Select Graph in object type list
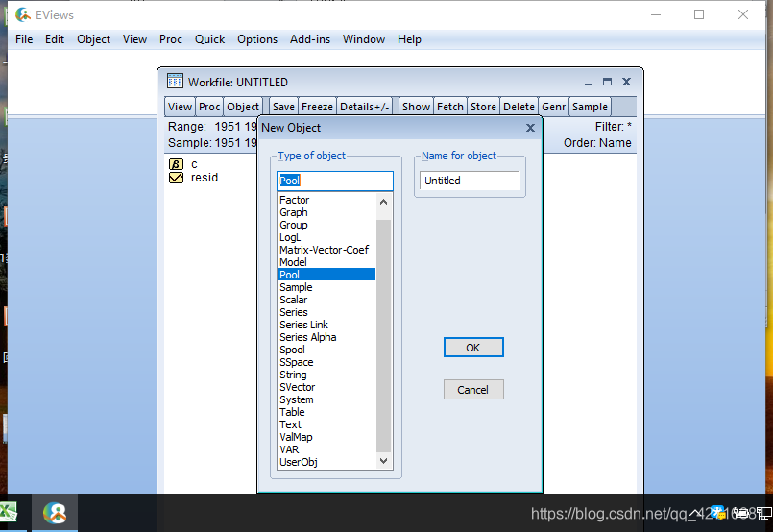 pos(326,212)
